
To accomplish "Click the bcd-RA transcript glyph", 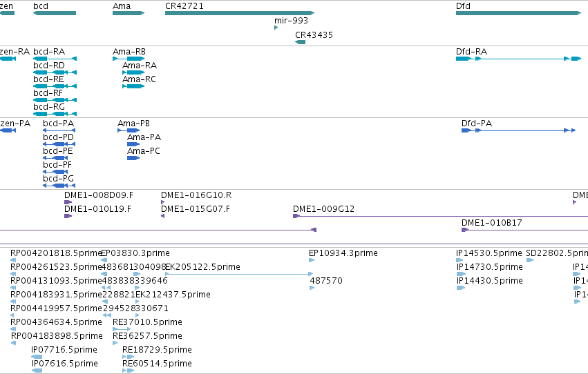I will 55,59.
